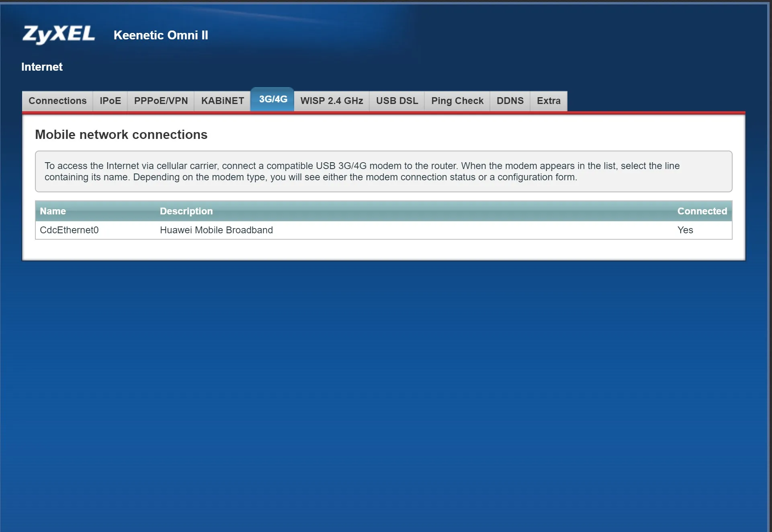Open the DDNS tab
This screenshot has height=532, width=772.
coord(510,101)
